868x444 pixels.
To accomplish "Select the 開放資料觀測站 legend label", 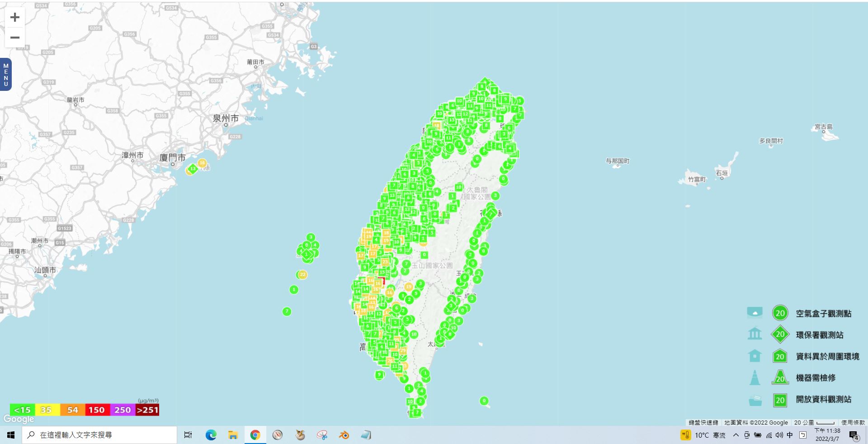I will click(x=823, y=399).
